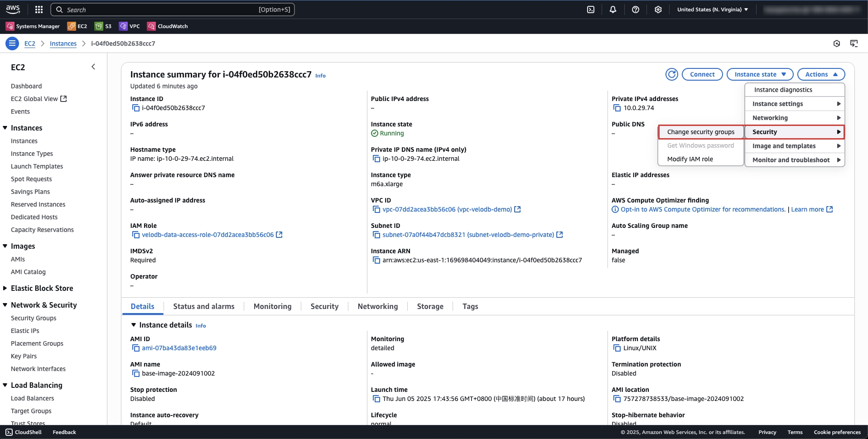This screenshot has height=439, width=868.
Task: Copy the VPC ID
Action: [x=376, y=209]
